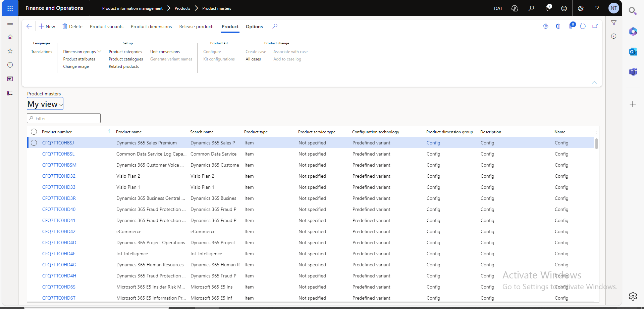Open the app launcher waffle menu
This screenshot has width=644, height=309.
coord(10,8)
